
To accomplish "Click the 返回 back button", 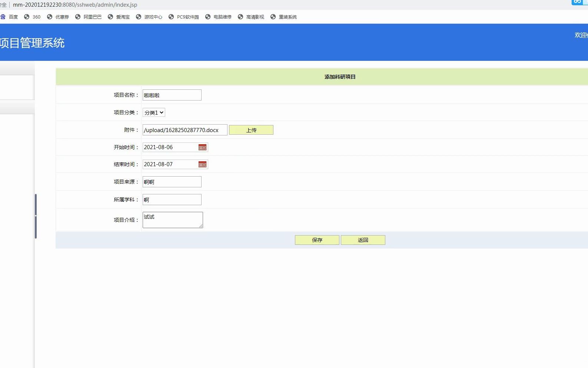I will pos(363,240).
